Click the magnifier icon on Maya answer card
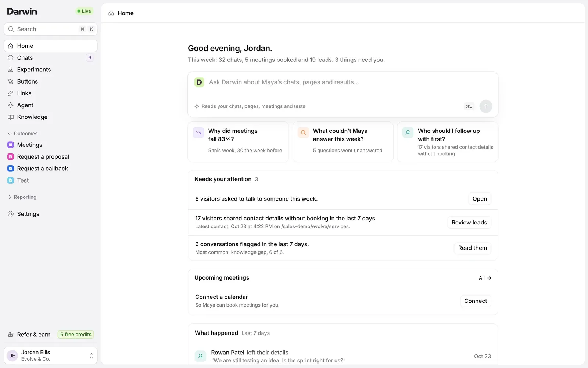The image size is (588, 368). [x=303, y=132]
